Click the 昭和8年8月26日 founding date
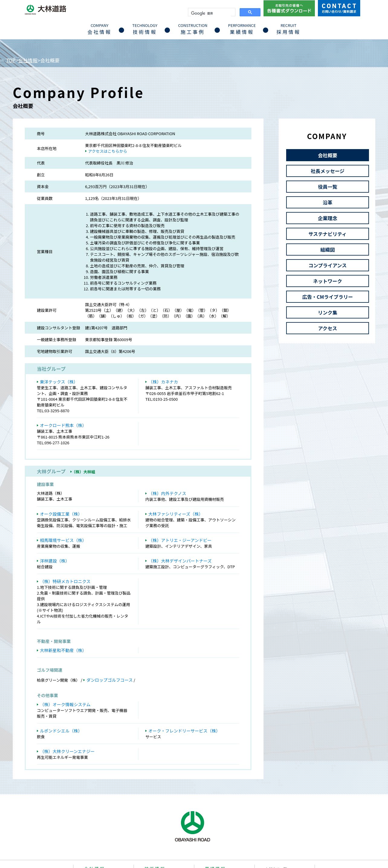 pos(99,175)
